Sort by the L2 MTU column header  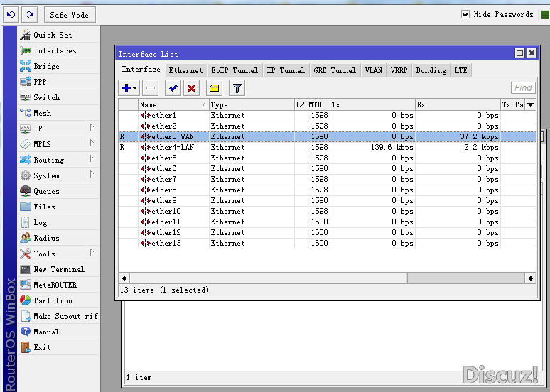312,104
